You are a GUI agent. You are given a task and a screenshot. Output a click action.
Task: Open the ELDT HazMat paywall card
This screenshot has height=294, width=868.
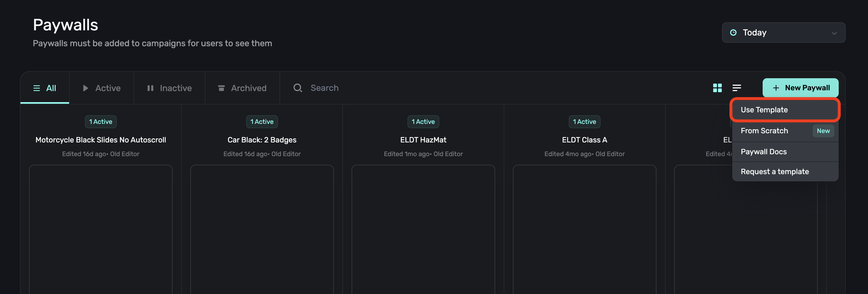click(x=423, y=140)
